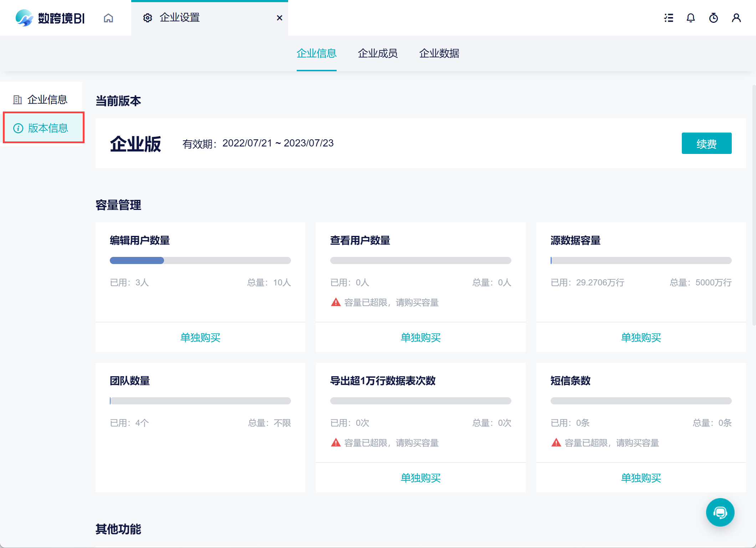Select 版本信息 in left sidebar
Screen dimensions: 756x548
pos(44,128)
